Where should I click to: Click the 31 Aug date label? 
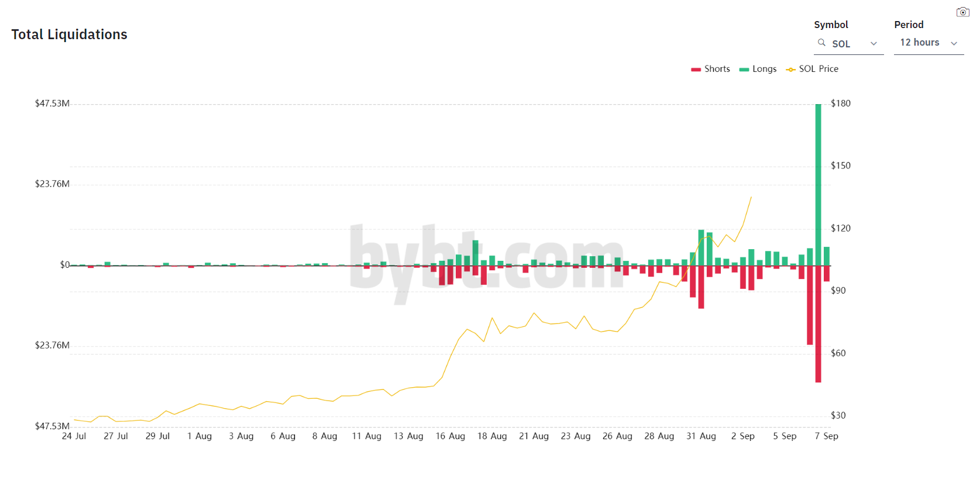click(701, 436)
